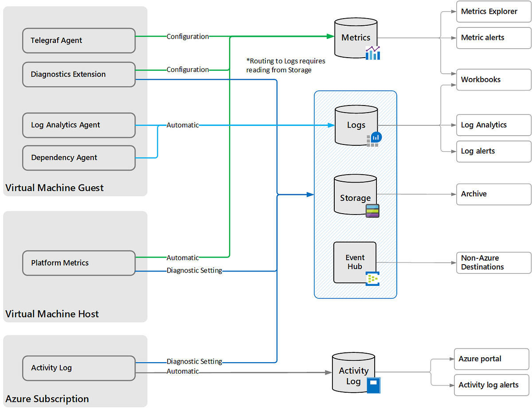Click the storage routing footnote text
This screenshot has width=532, height=410.
coord(286,65)
